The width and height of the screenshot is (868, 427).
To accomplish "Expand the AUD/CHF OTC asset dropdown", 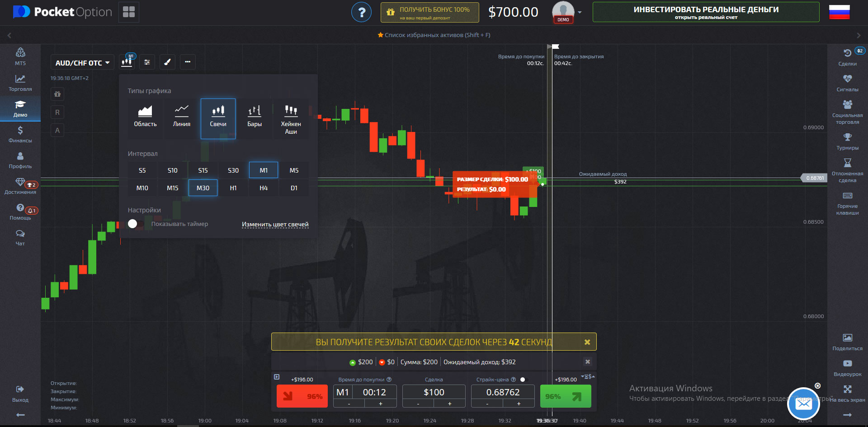I will click(82, 63).
